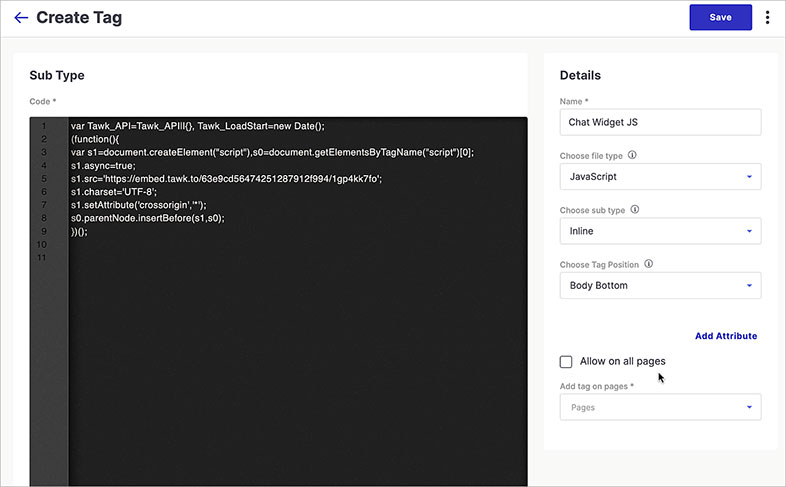Open the three-dot more options menu
The width and height of the screenshot is (786, 487).
click(767, 18)
